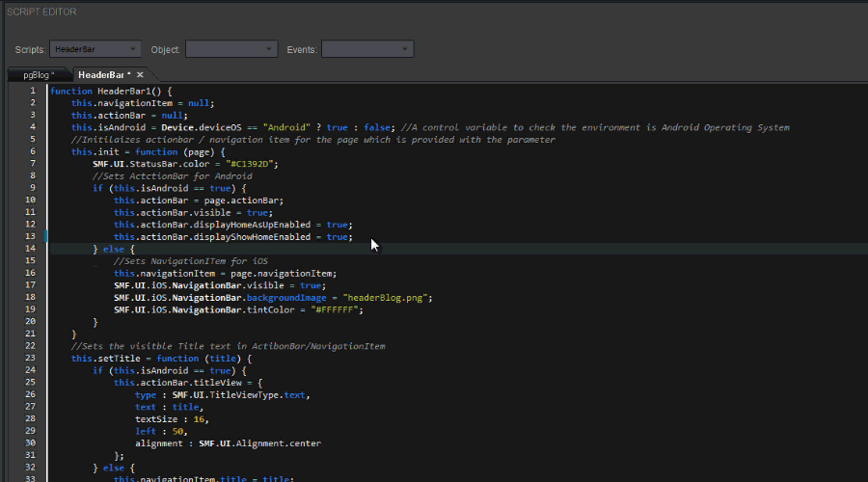
Task: Click line number 1 in the gutter
Action: 33,91
